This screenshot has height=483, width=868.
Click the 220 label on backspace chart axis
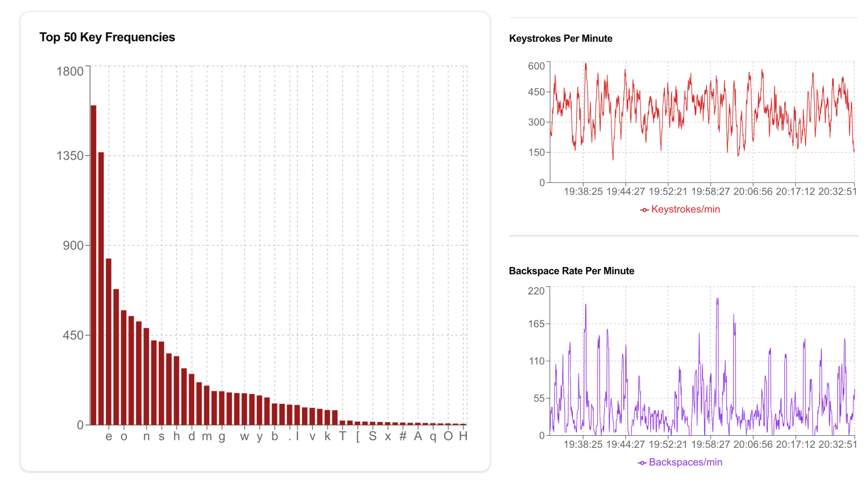[x=536, y=291]
